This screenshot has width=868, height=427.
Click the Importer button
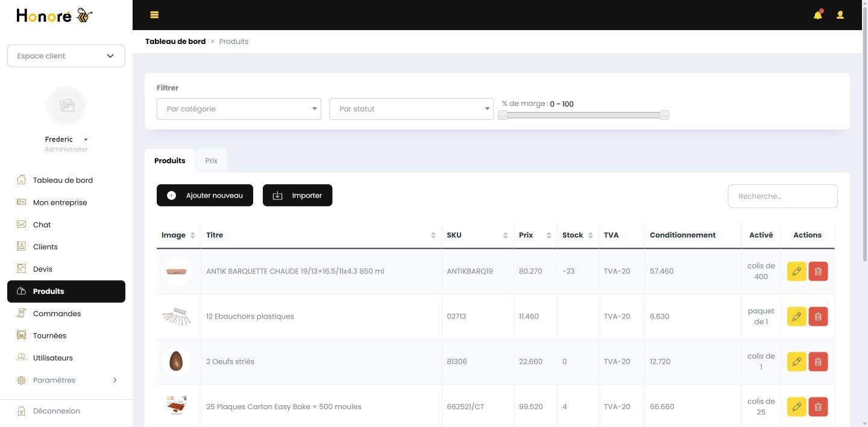pos(297,195)
